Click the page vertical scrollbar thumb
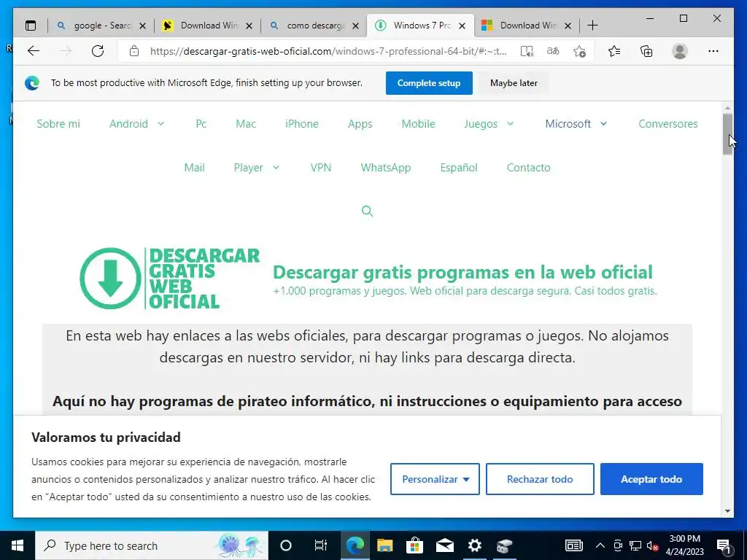Image resolution: width=747 pixels, height=560 pixels. point(727,134)
